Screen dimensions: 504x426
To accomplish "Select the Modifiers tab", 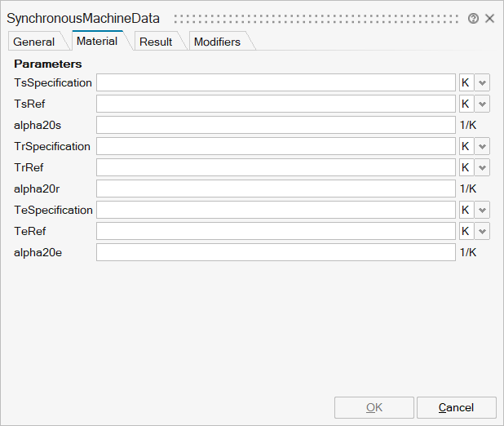I will point(217,42).
